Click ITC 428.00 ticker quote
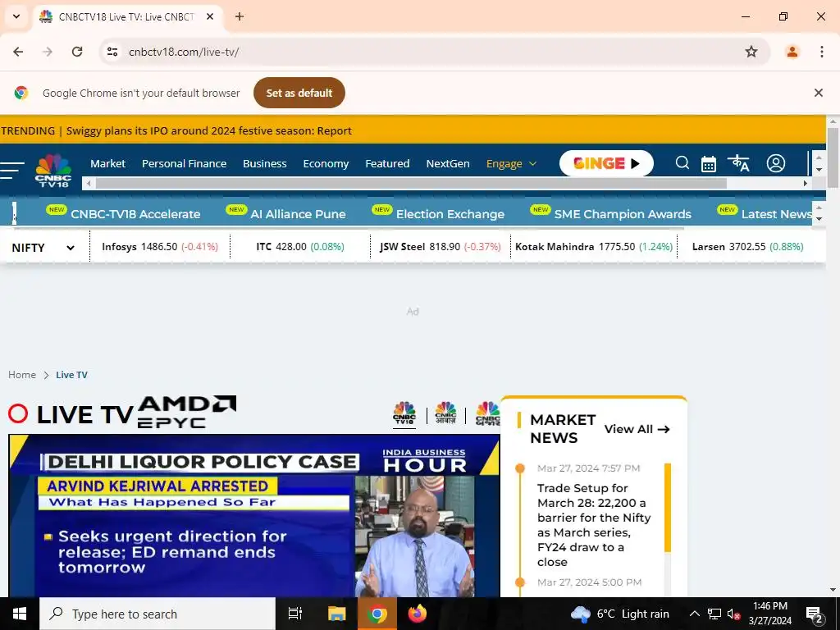This screenshot has height=630, width=840. click(x=300, y=246)
